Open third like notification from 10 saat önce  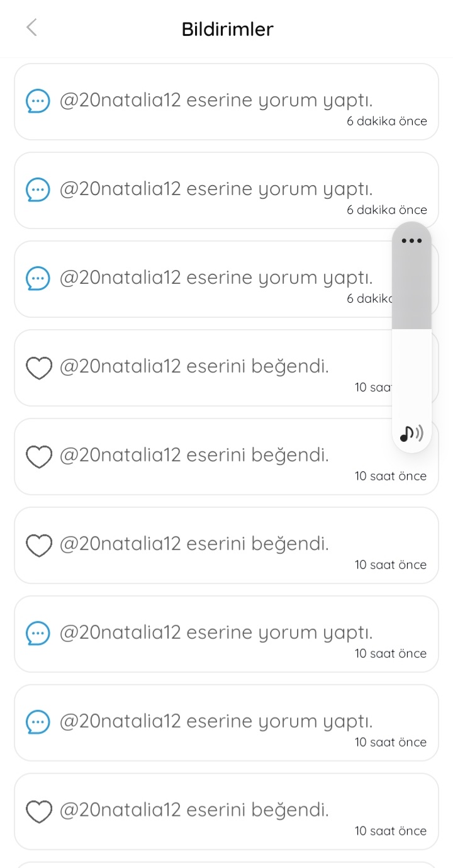coord(226,545)
